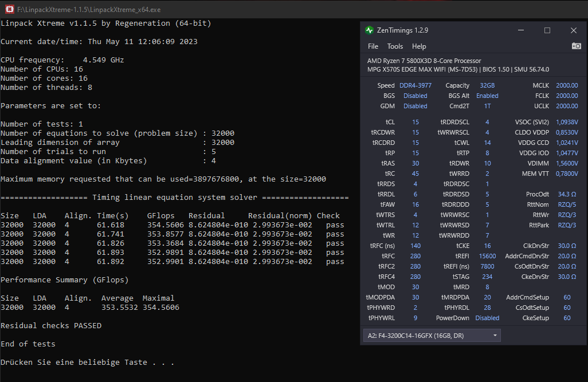588x382 pixels.
Task: Click the tRFC (ns) value 140
Action: (x=415, y=246)
